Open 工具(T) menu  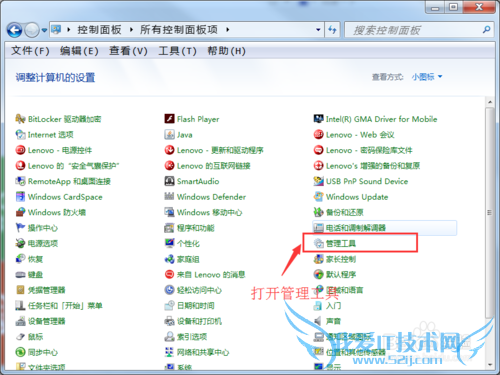click(177, 51)
